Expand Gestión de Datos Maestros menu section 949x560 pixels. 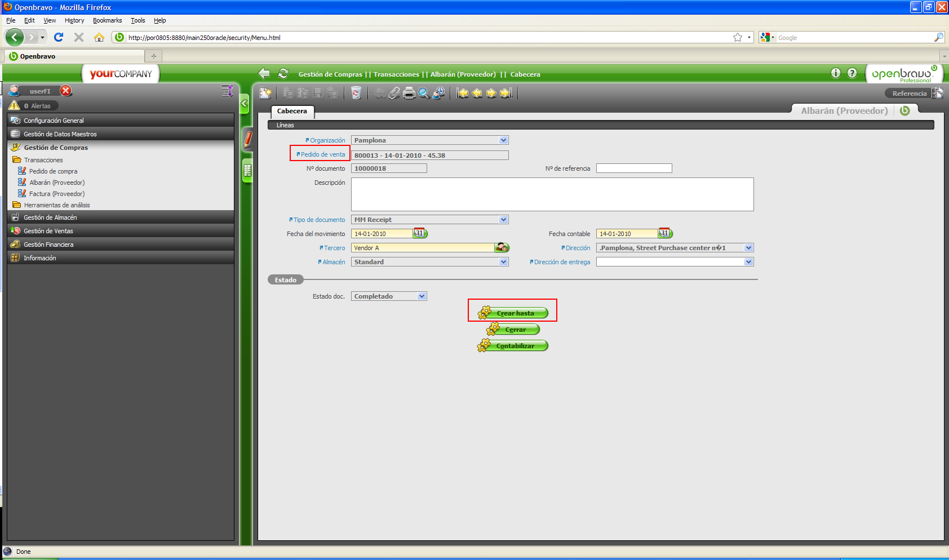pyautogui.click(x=121, y=134)
